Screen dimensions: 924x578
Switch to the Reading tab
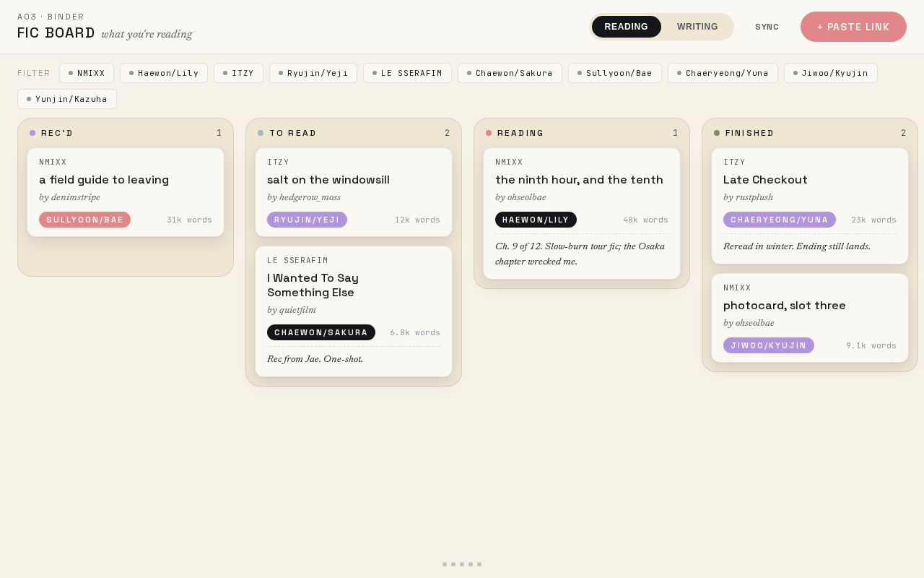(626, 27)
